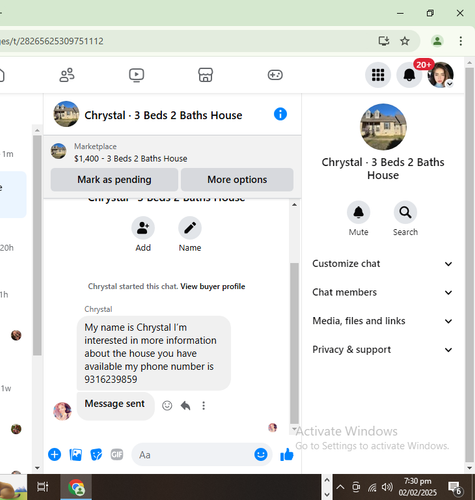
Task: Click the house thumbnail in info panel
Action: click(x=383, y=127)
